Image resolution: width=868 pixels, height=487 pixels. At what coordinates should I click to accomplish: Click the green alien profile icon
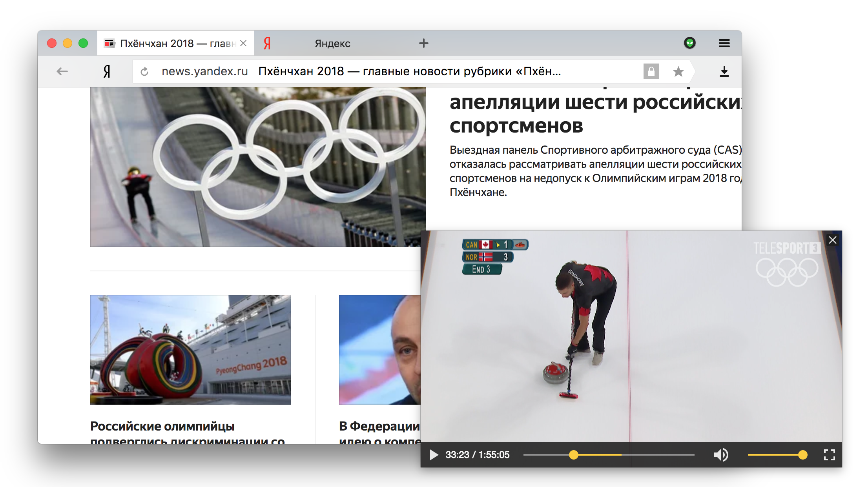click(690, 43)
